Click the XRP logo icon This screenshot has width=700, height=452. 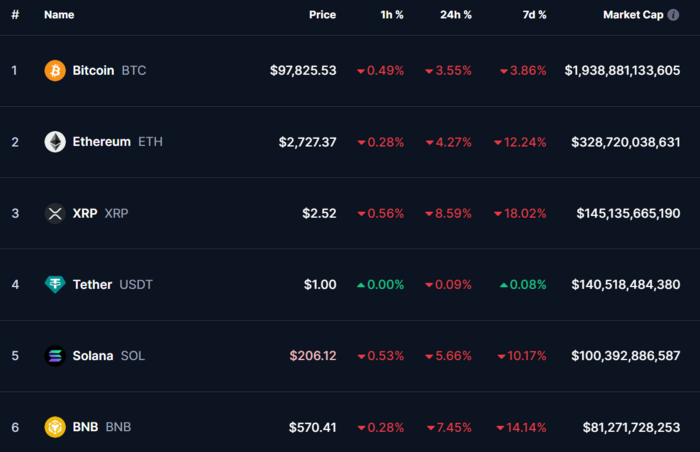[55, 213]
